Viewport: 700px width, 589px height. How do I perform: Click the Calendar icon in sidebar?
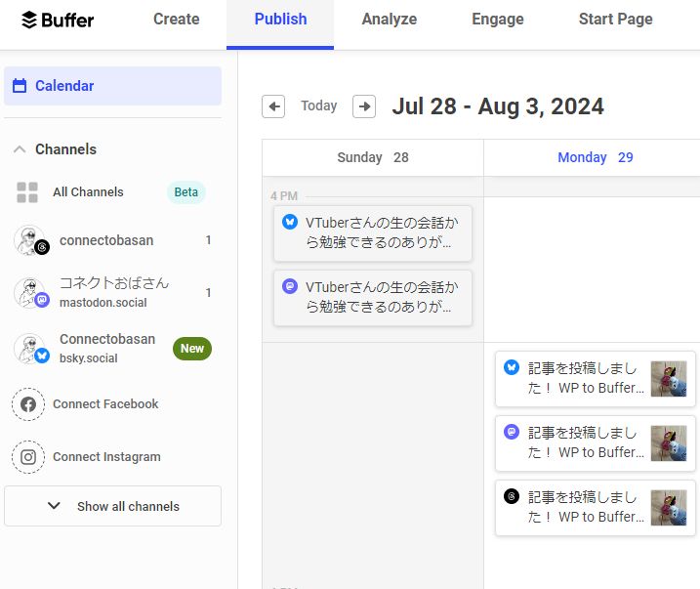coord(20,85)
